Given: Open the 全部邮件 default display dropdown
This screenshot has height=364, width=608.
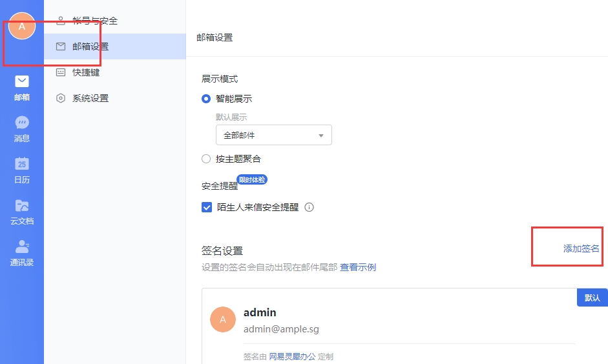Looking at the screenshot, I should [273, 136].
